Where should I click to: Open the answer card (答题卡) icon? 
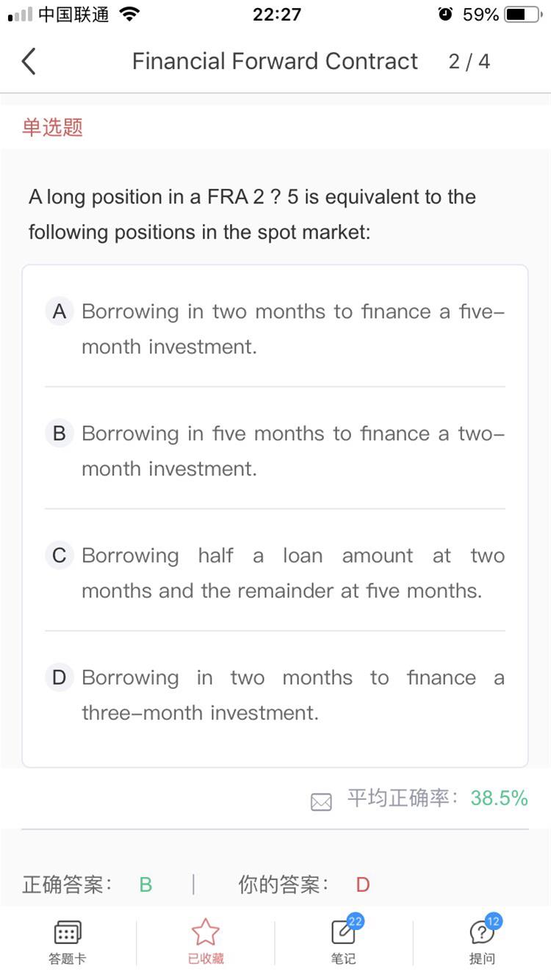pos(67,933)
